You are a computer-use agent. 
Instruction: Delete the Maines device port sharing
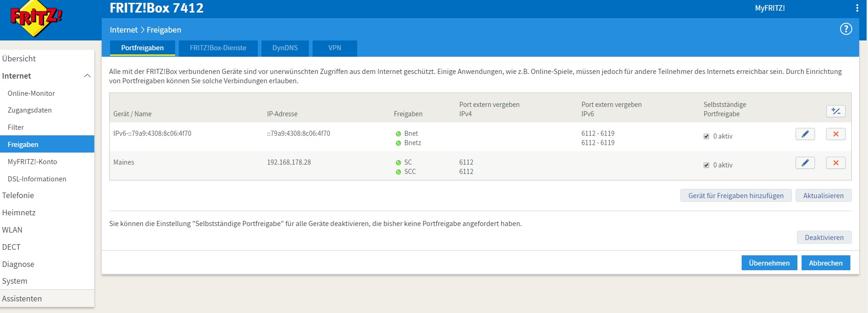pos(835,163)
